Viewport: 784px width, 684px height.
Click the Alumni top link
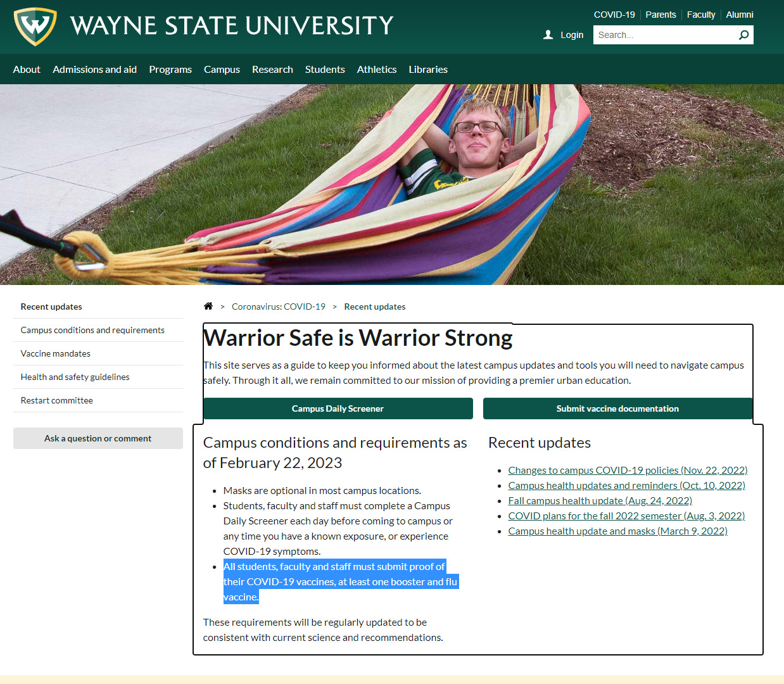coord(740,15)
